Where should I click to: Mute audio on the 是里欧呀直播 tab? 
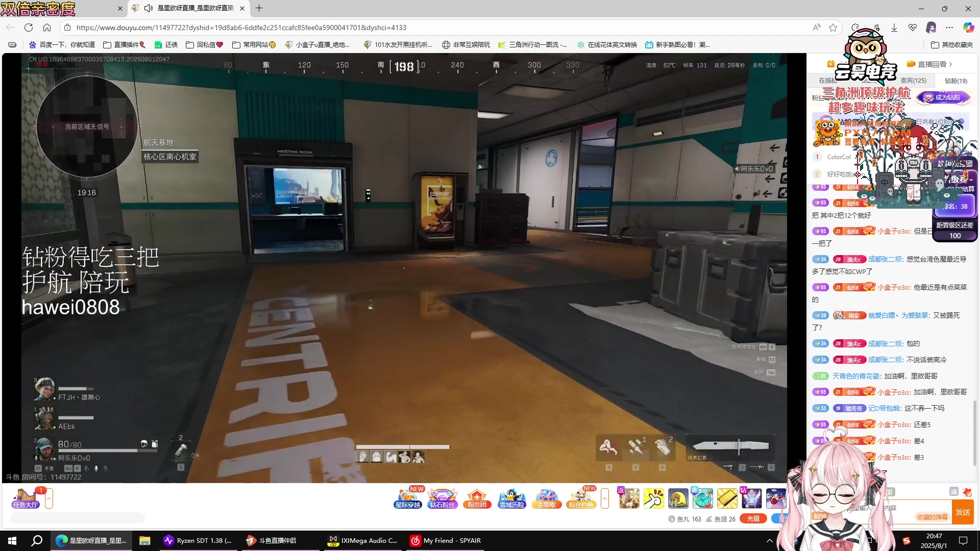(149, 8)
